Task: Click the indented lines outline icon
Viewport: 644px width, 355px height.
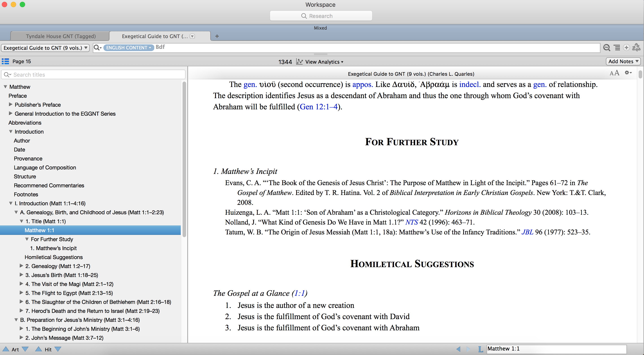Action: point(617,48)
